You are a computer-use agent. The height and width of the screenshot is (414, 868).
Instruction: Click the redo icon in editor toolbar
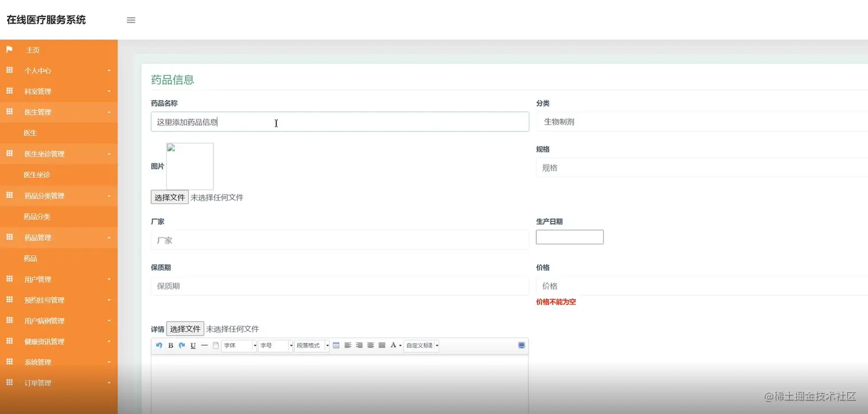coord(181,345)
